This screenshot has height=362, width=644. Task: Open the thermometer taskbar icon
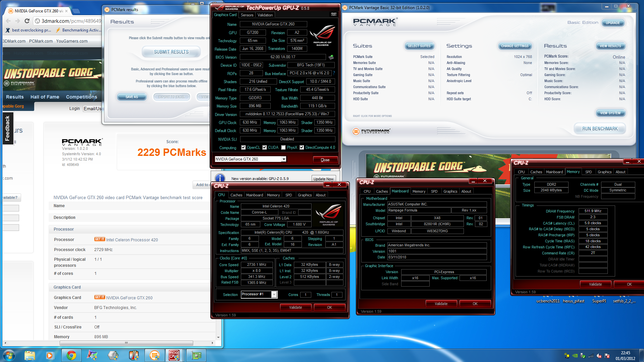click(x=133, y=355)
